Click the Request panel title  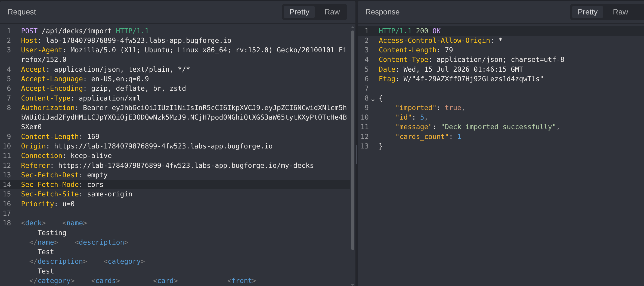22,12
